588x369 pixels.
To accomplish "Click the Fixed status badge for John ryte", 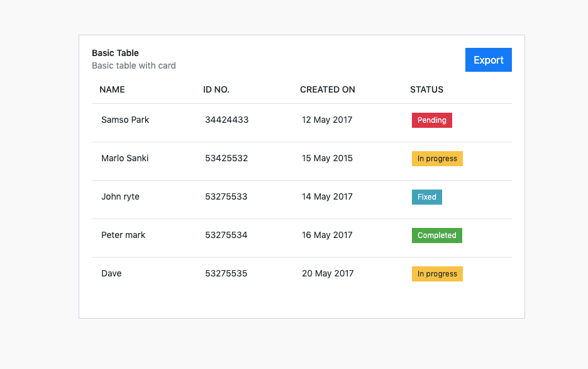I will pyautogui.click(x=426, y=196).
